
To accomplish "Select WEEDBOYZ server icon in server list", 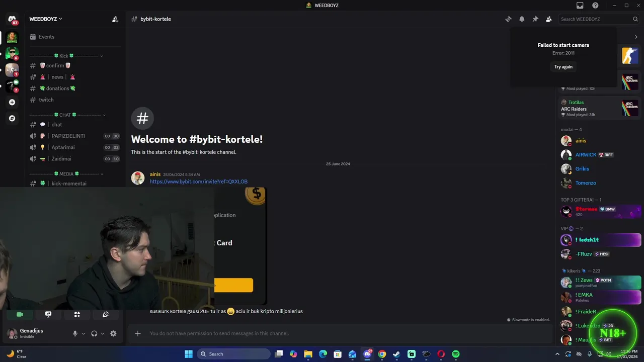I will (x=12, y=37).
